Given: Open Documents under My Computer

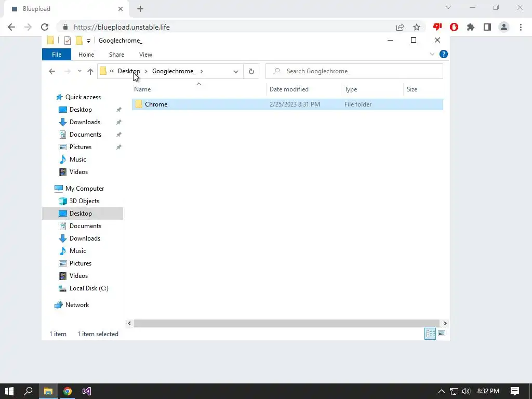Looking at the screenshot, I should 86,226.
